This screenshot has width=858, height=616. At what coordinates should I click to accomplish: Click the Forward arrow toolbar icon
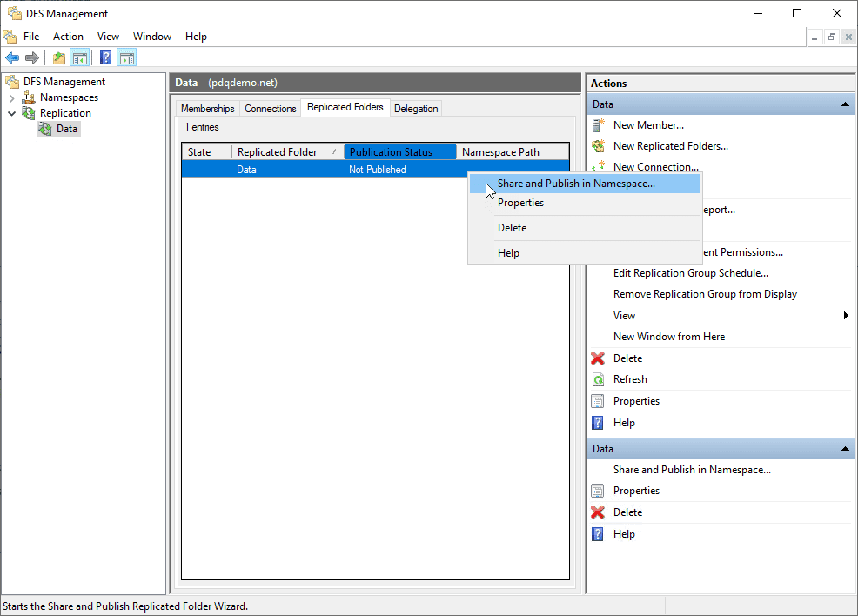32,57
